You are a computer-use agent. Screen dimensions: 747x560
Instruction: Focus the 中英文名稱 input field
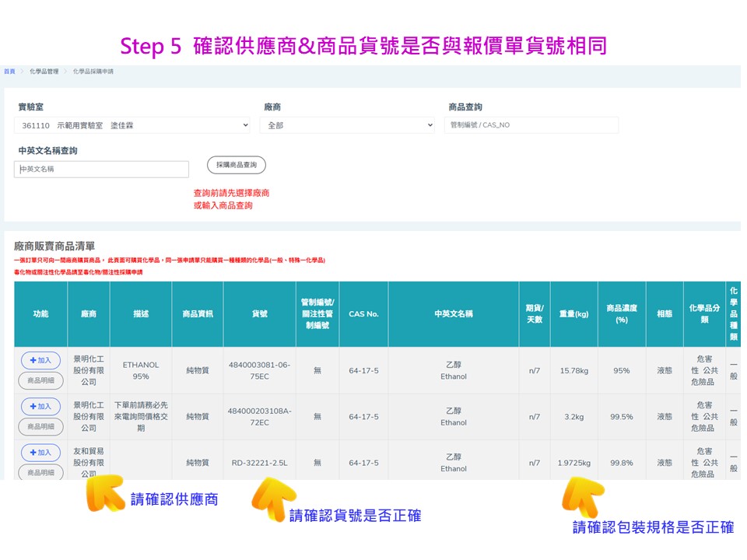coord(101,169)
